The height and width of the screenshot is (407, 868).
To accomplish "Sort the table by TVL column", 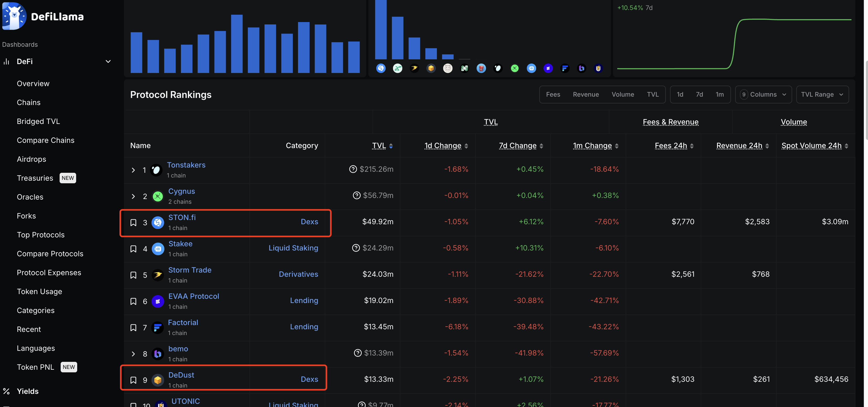I will pos(382,145).
